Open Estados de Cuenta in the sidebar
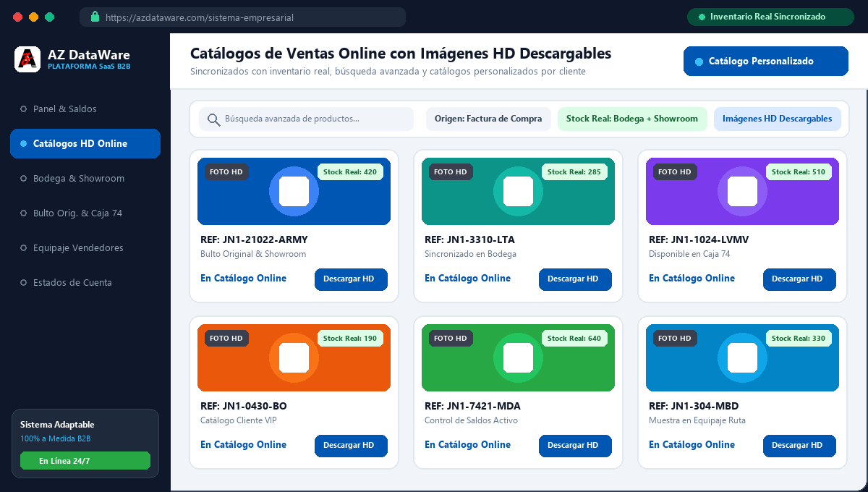Screen dimensions: 868x492 pyautogui.click(x=85, y=283)
